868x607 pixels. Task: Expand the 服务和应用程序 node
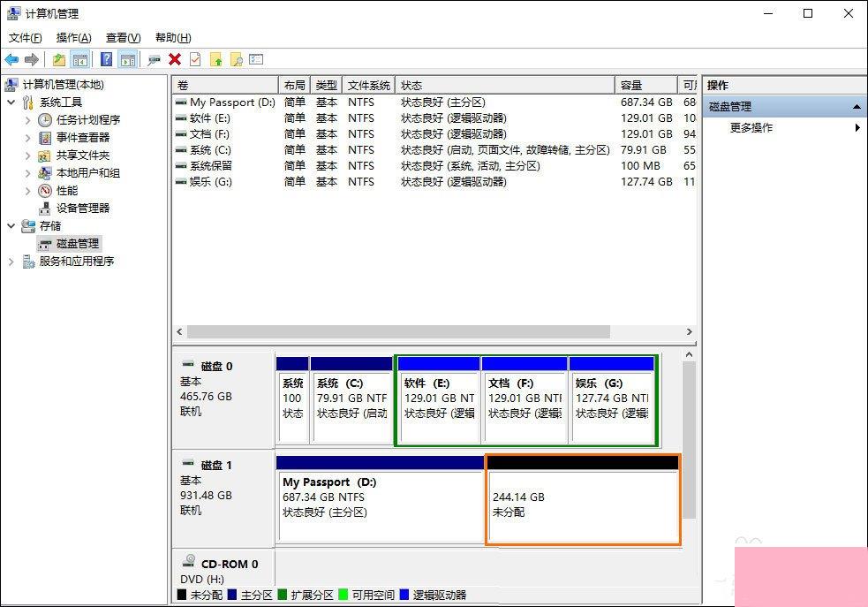(x=11, y=261)
